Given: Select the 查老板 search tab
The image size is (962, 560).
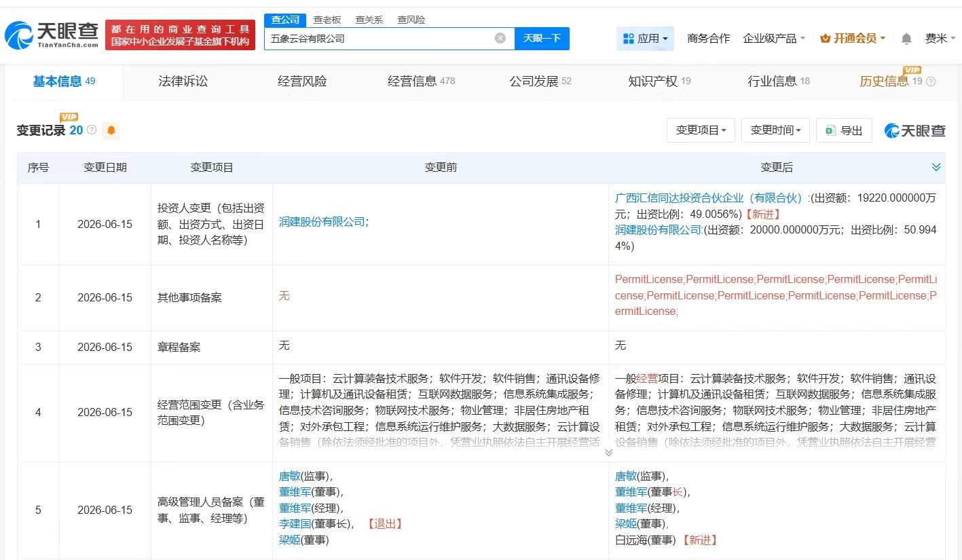Looking at the screenshot, I should [x=327, y=20].
